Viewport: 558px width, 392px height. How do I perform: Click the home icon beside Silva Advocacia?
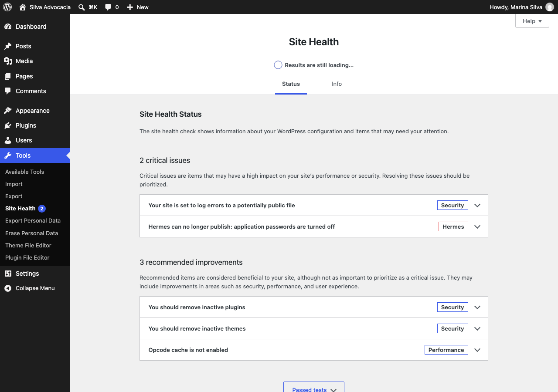coord(23,7)
